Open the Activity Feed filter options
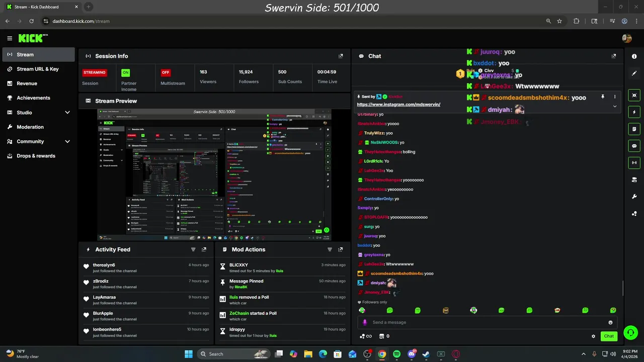The width and height of the screenshot is (644, 362). coord(193,249)
